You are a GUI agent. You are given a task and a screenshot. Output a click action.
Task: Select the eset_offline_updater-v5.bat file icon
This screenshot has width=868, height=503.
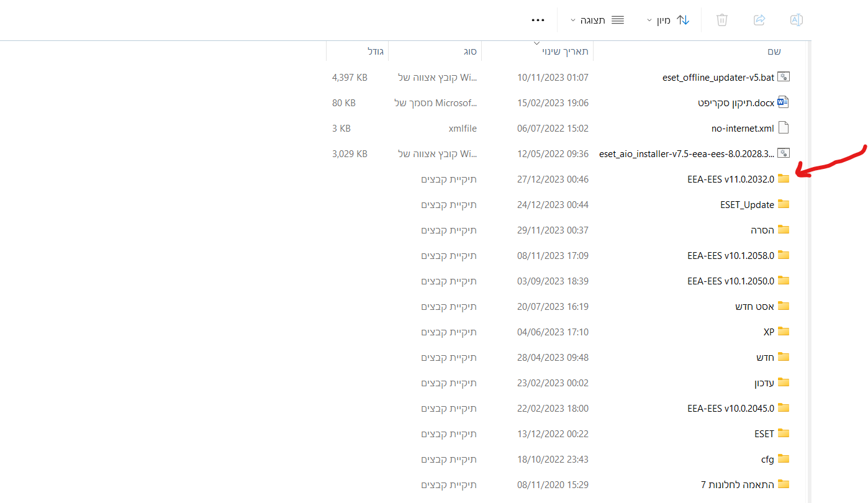(784, 77)
